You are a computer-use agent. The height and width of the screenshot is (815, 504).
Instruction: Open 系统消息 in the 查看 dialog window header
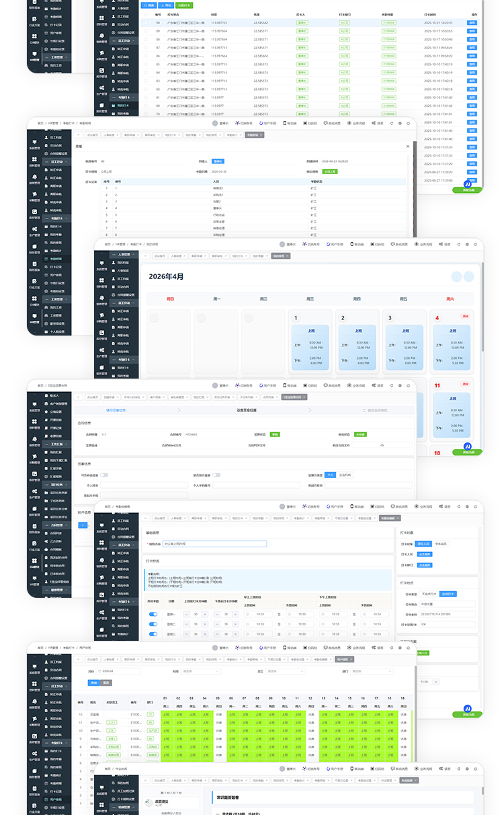[x=331, y=123]
